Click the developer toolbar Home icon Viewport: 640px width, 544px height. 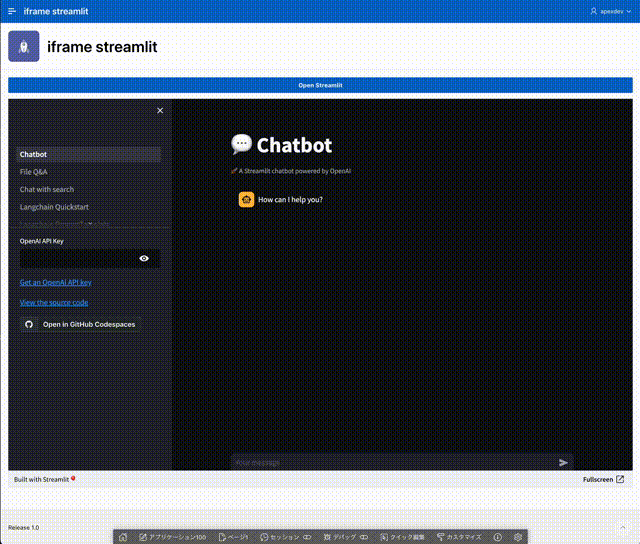pos(123,537)
